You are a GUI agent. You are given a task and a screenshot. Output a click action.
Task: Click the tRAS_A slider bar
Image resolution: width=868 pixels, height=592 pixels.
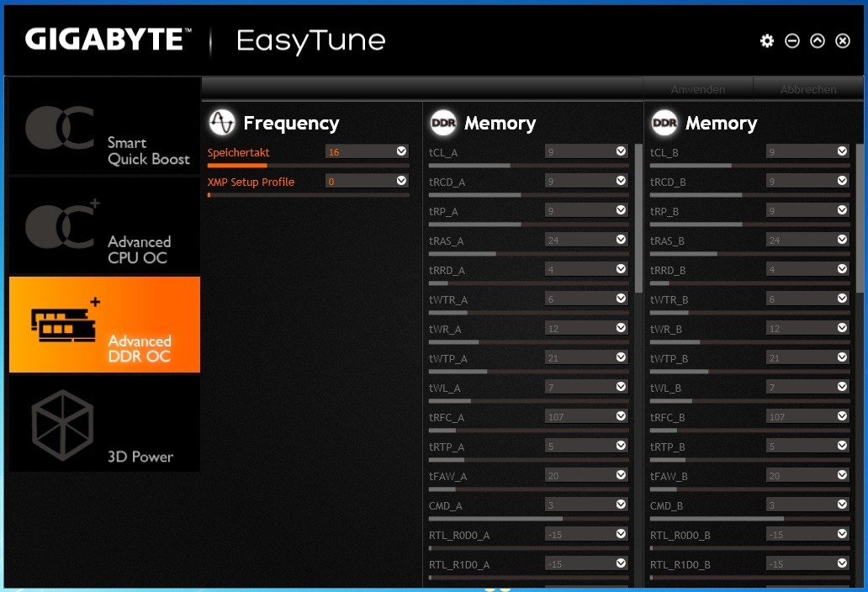click(529, 254)
